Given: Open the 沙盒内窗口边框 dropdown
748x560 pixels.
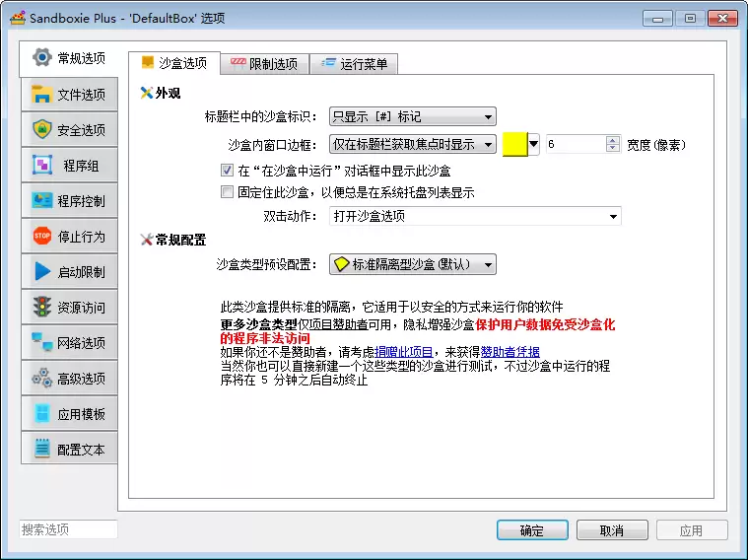Looking at the screenshot, I should click(413, 144).
